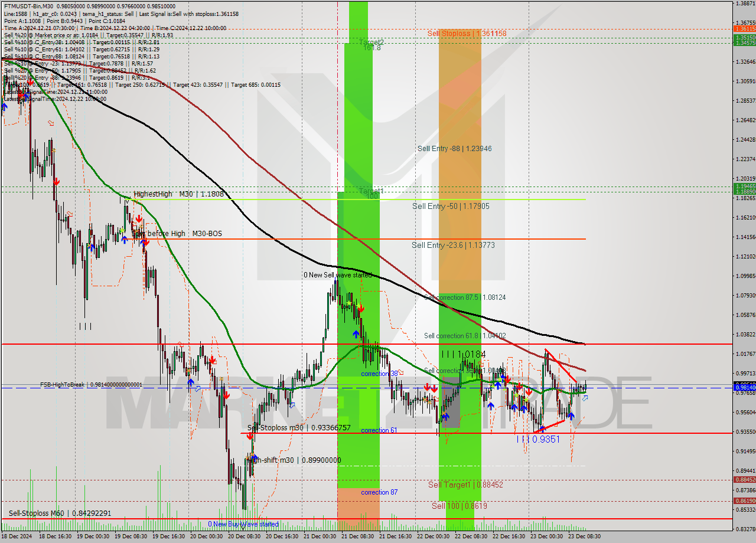The width and height of the screenshot is (756, 543).
Task: Click 'Sell correction 61.8 | 1.04102' label
Action: pos(465,336)
